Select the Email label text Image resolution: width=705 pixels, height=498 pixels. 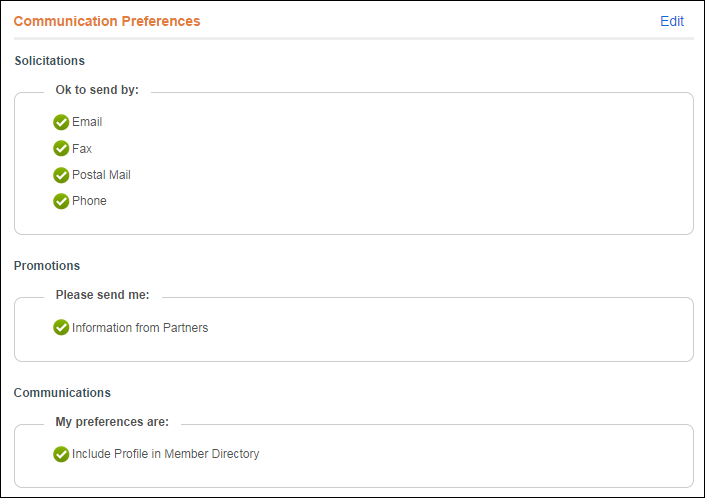87,122
